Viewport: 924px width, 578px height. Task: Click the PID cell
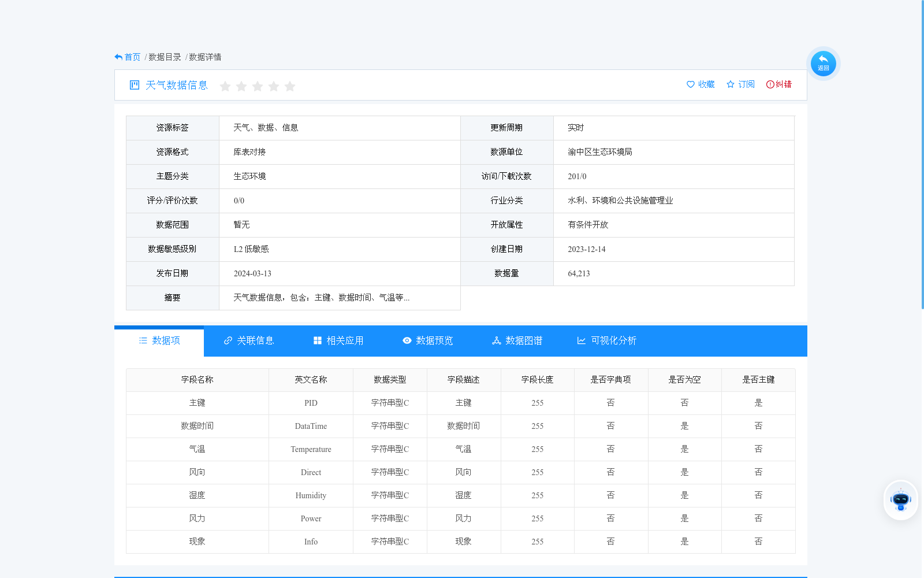pos(311,403)
